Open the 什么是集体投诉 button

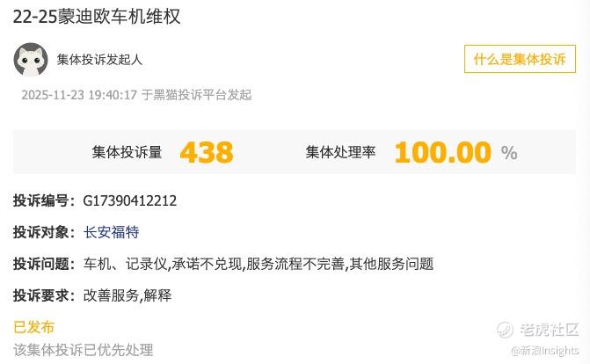[x=520, y=59]
